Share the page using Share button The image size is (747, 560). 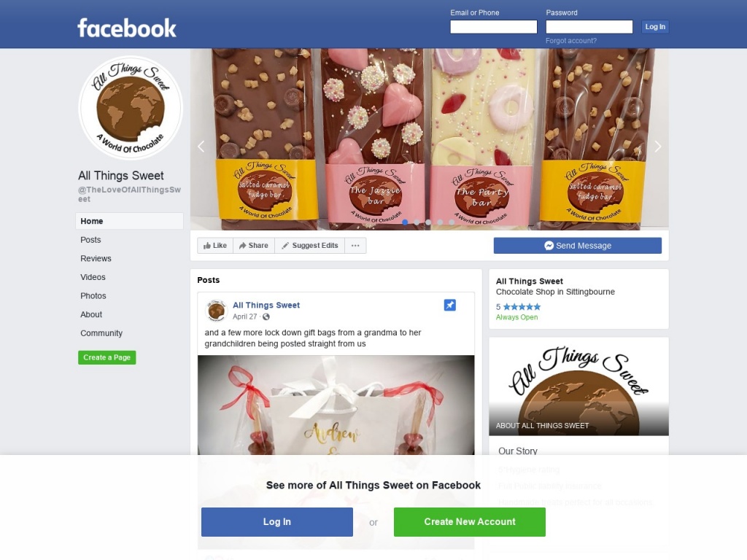click(x=254, y=246)
